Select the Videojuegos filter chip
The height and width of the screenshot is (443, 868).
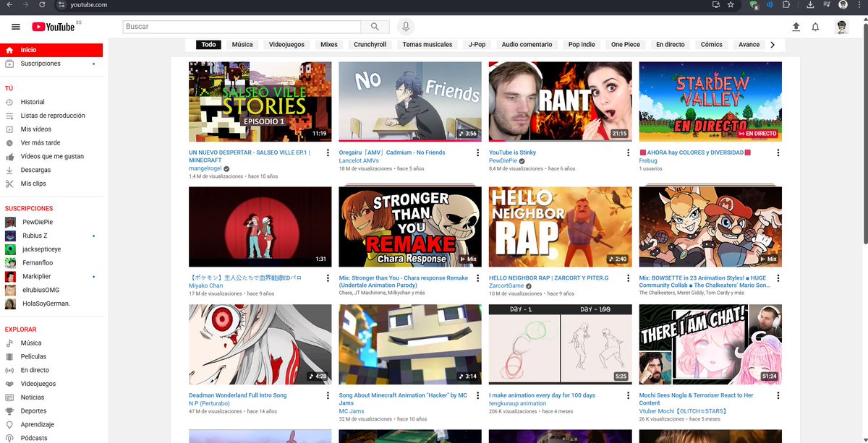[286, 45]
